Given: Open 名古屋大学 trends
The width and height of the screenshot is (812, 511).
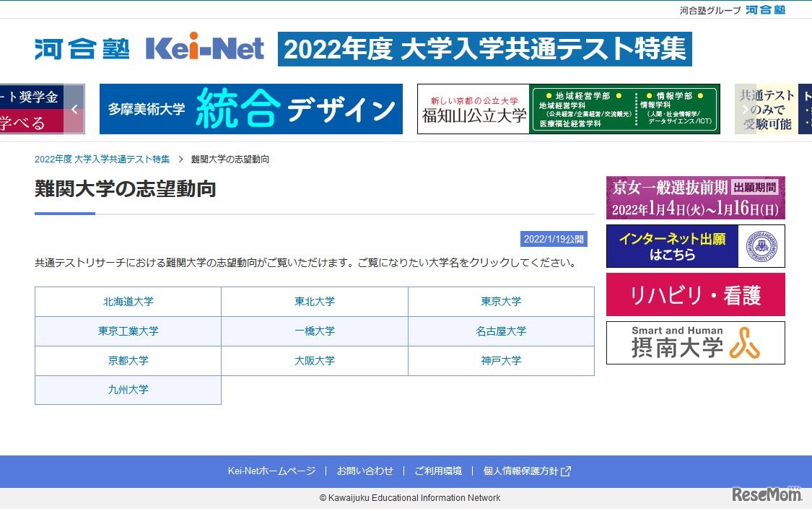Looking at the screenshot, I should (501, 331).
